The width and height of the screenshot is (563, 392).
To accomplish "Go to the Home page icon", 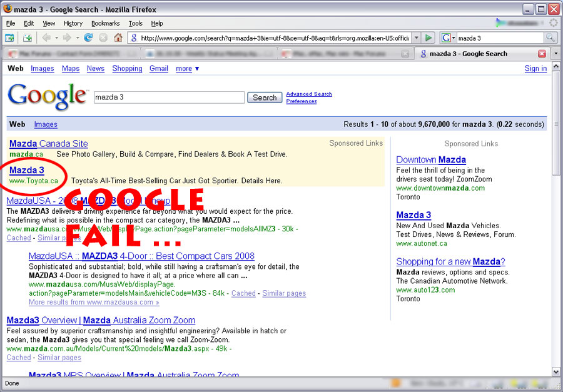I will pyautogui.click(x=118, y=38).
